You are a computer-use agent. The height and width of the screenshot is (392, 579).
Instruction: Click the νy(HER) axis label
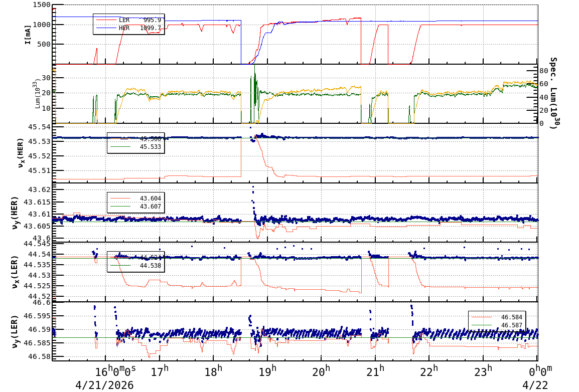(15, 213)
